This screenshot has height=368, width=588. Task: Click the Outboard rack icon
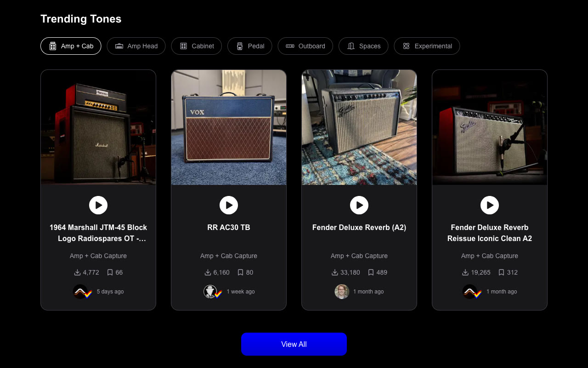point(290,46)
